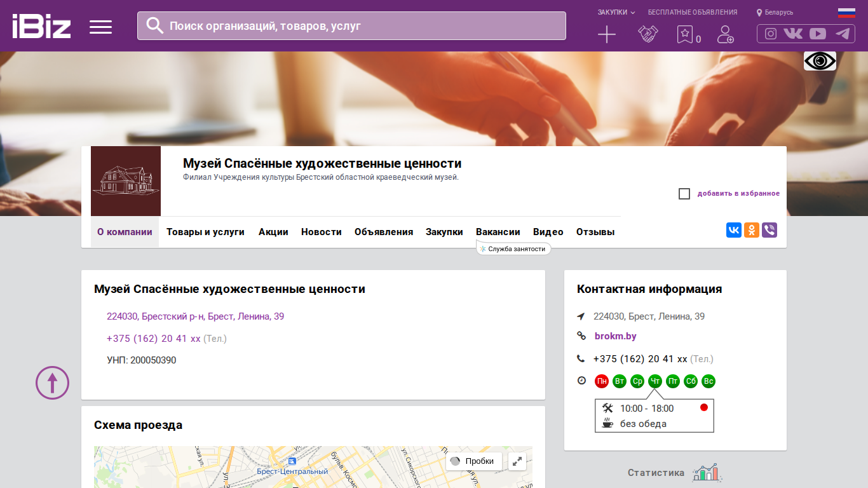Share via Odnoklassniki orange button
Viewport: 868px width, 488px height.
pos(752,230)
